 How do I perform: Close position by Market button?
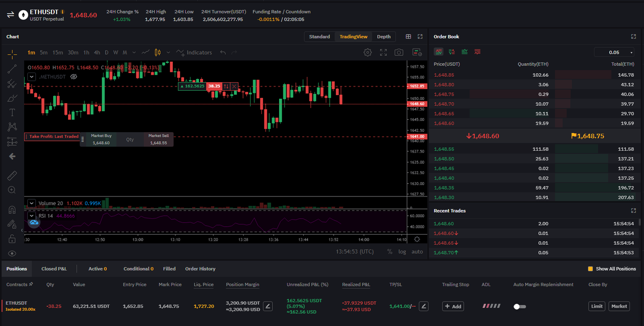[x=619, y=306]
